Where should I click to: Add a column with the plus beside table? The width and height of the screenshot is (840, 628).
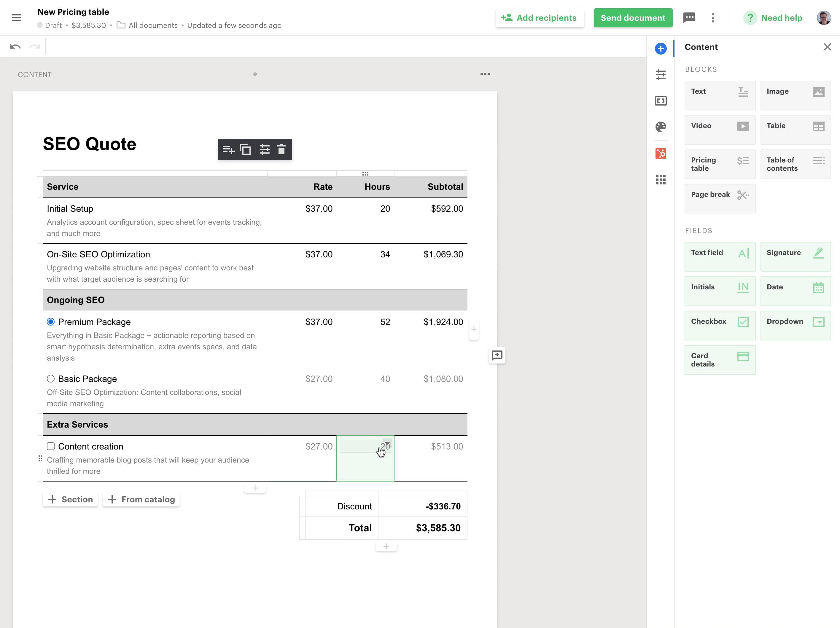coord(474,329)
